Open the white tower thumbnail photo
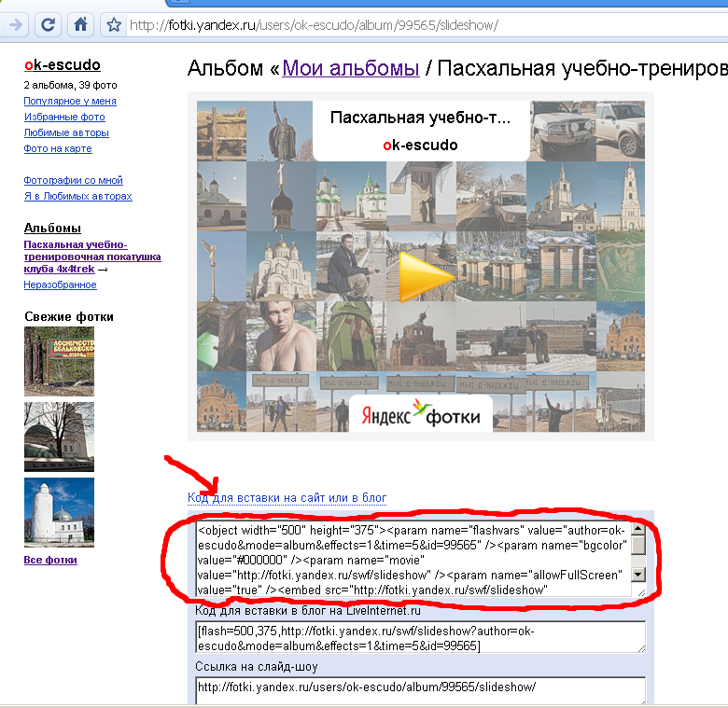The image size is (728, 708). coord(59,512)
